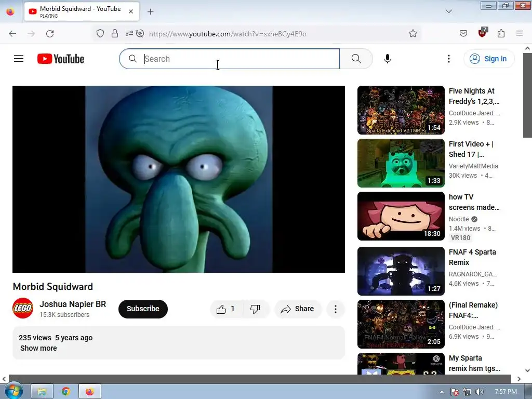
Task: Click the magnifier search button
Action: (x=356, y=59)
